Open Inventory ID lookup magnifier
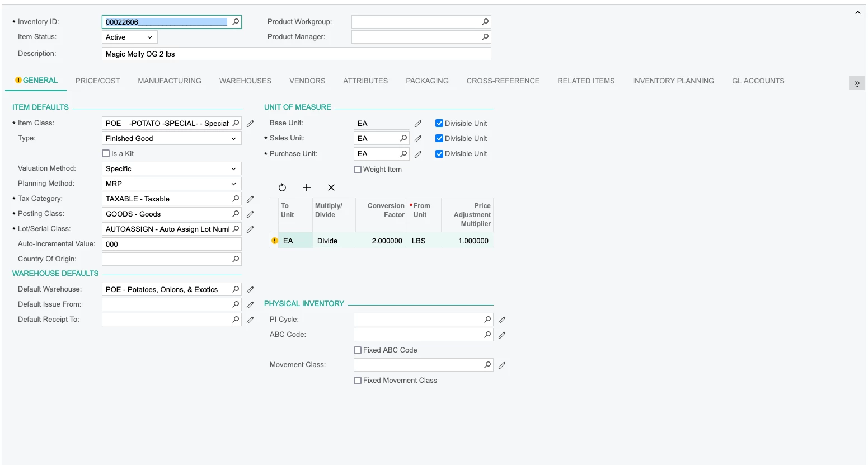 click(x=236, y=22)
